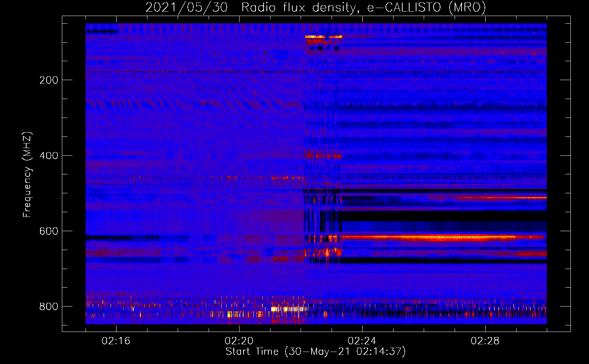Click the plot title '2021/05/30 Radio flux density'
This screenshot has height=364, width=589.
pos(316,8)
